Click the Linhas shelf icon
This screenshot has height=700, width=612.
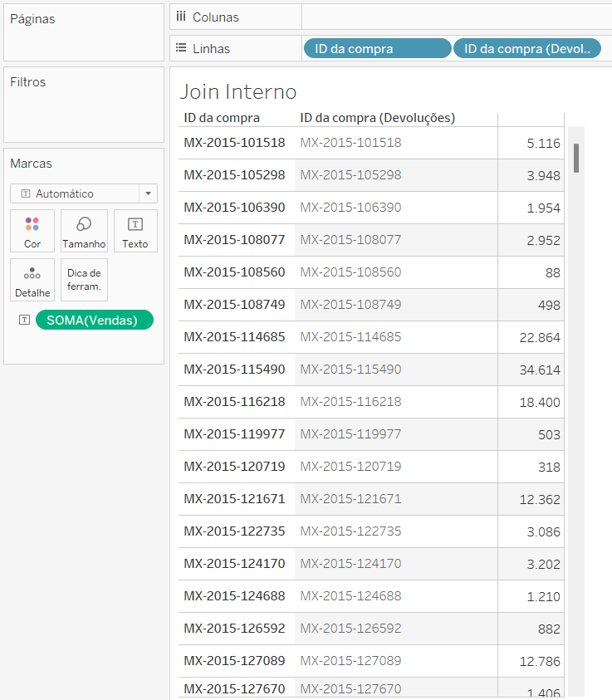coord(181,48)
